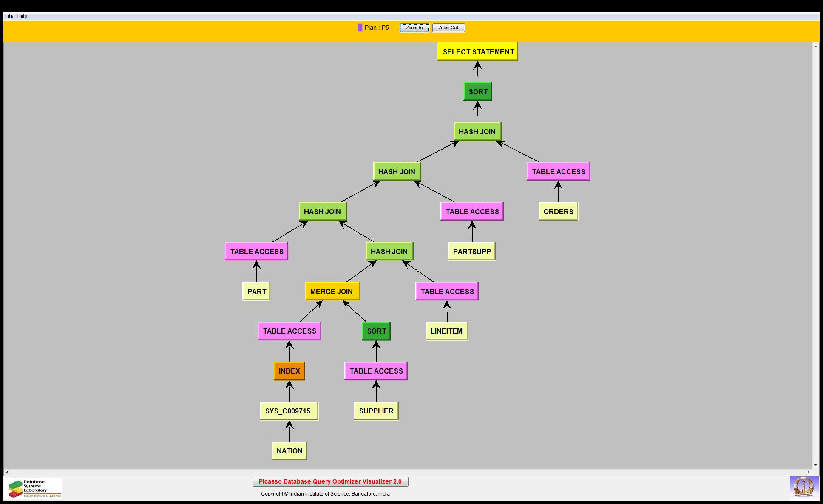Click the Indian Institute of Science emblem
This screenshot has width=823, height=504.
pos(803,488)
